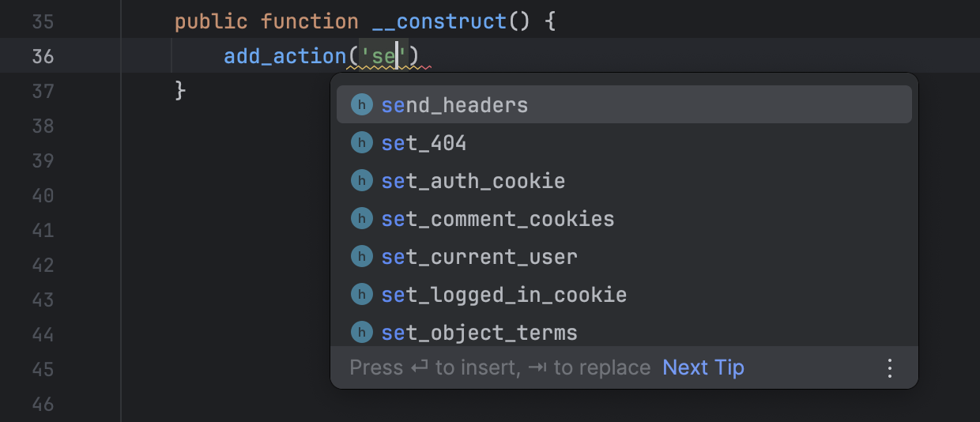The width and height of the screenshot is (980, 422).
Task: Click the Next Tip link
Action: 703,368
